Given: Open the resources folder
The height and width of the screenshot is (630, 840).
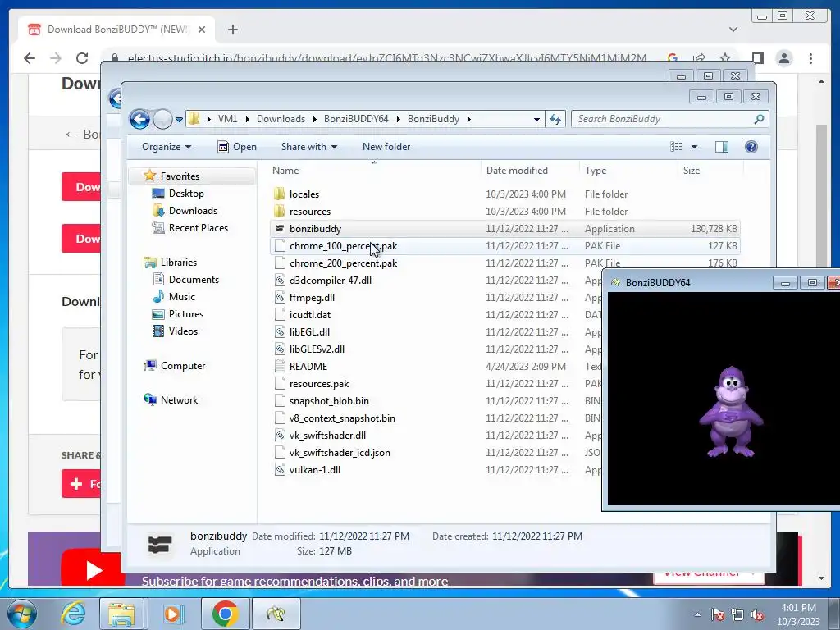Looking at the screenshot, I should click(x=309, y=212).
